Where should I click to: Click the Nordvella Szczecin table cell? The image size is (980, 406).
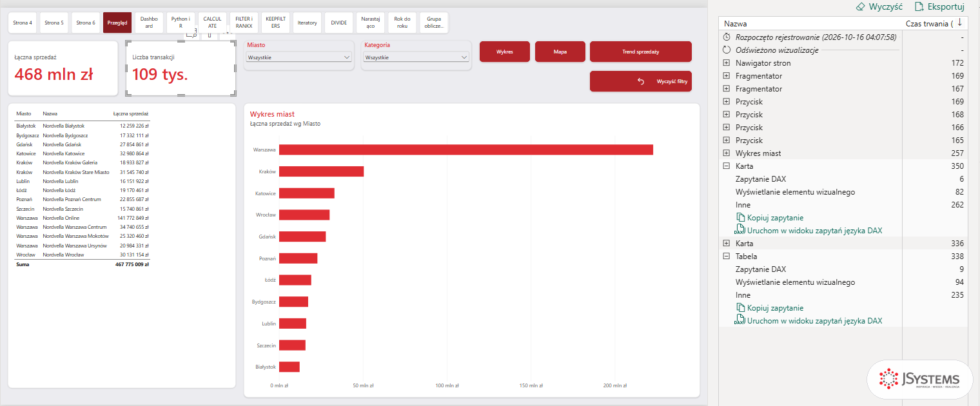point(63,209)
